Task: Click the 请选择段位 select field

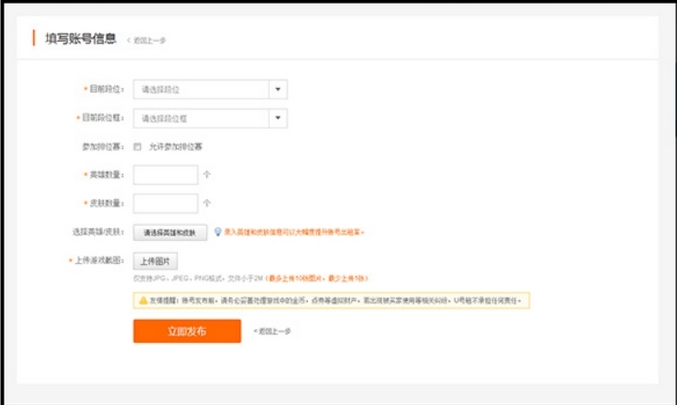Action: pos(200,89)
